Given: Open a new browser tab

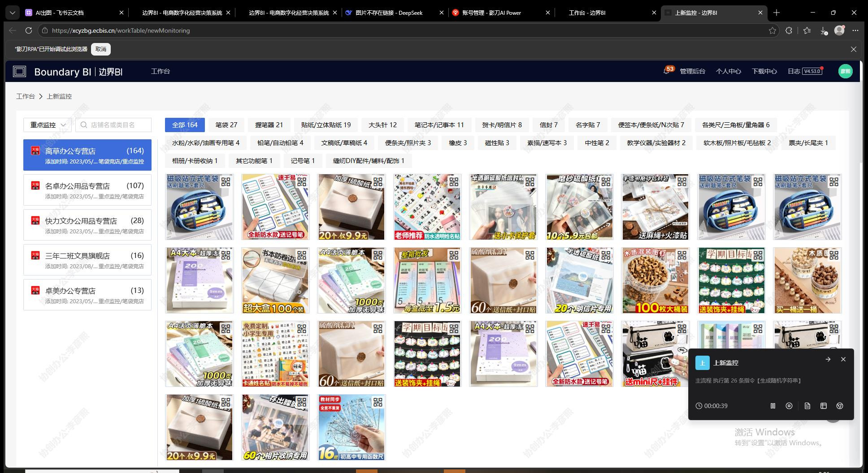Looking at the screenshot, I should (x=777, y=13).
